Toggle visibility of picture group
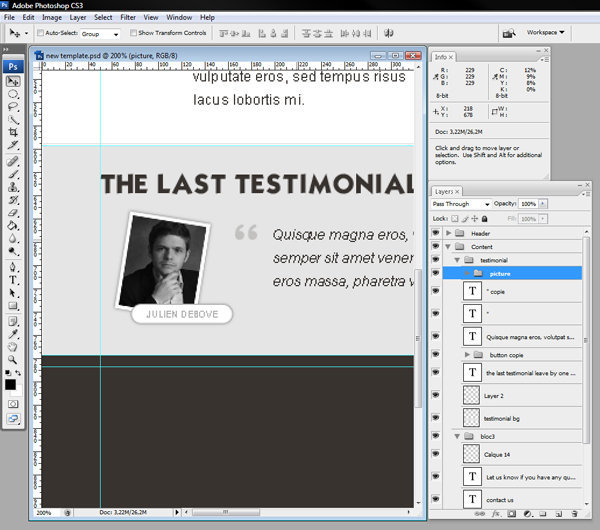The height and width of the screenshot is (530, 600). pos(435,273)
